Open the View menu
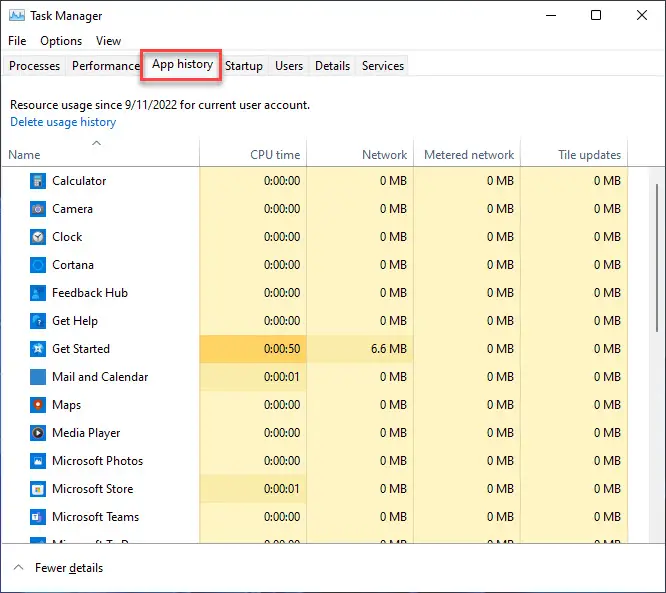666x593 pixels. pyautogui.click(x=108, y=41)
